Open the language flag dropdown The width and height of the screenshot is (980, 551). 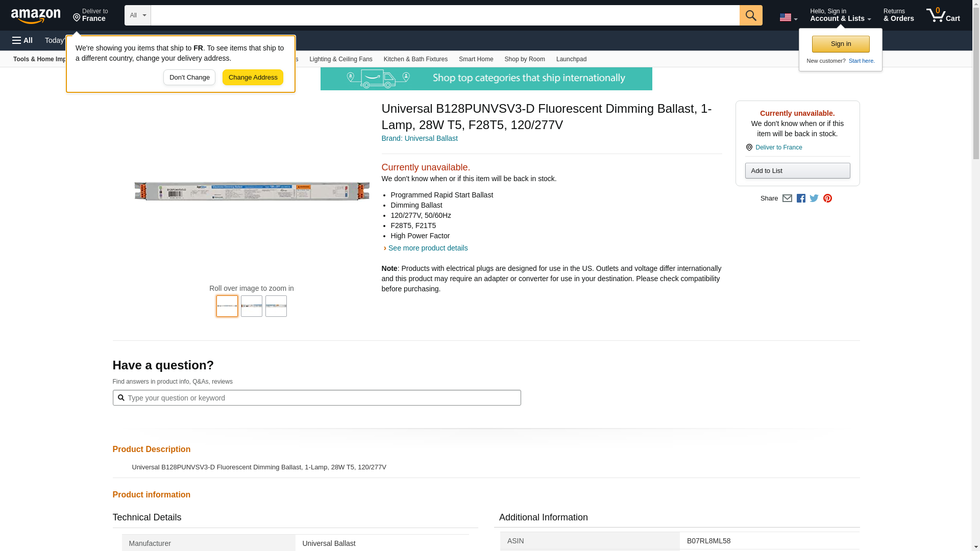[x=788, y=17]
